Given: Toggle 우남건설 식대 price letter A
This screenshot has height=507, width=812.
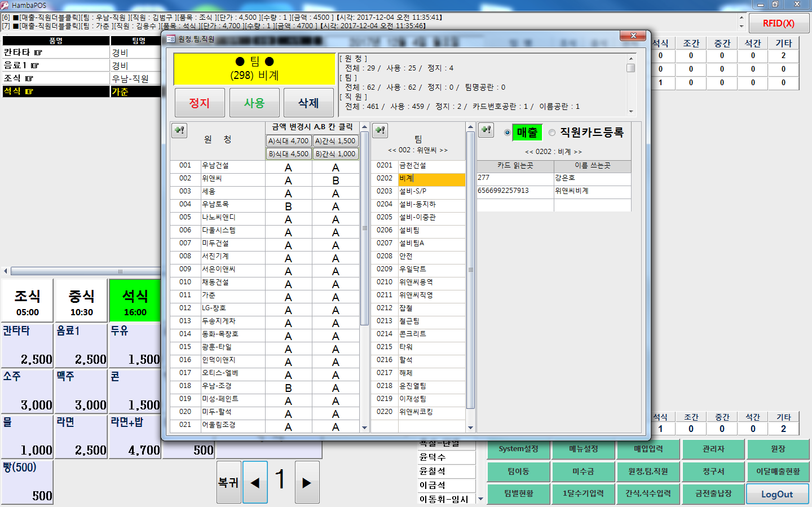Looking at the screenshot, I should point(288,167).
